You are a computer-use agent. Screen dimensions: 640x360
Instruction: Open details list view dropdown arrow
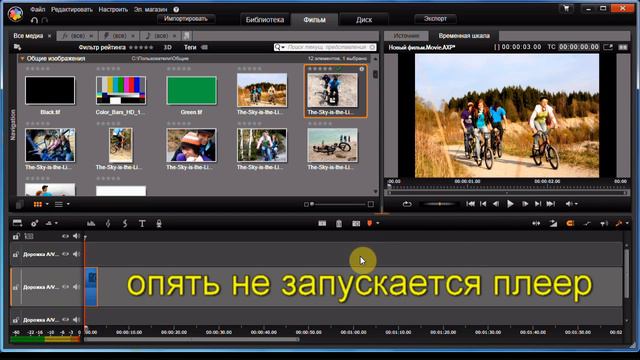tap(68, 204)
